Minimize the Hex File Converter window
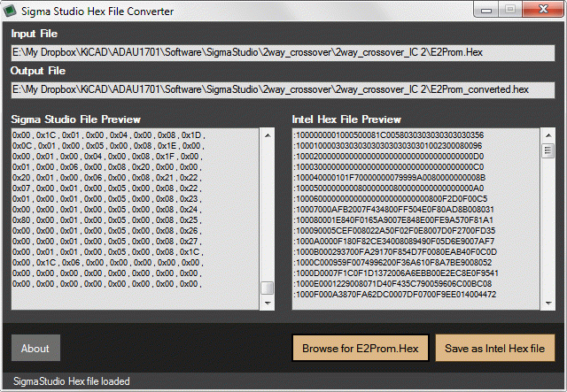 [x=486, y=10]
